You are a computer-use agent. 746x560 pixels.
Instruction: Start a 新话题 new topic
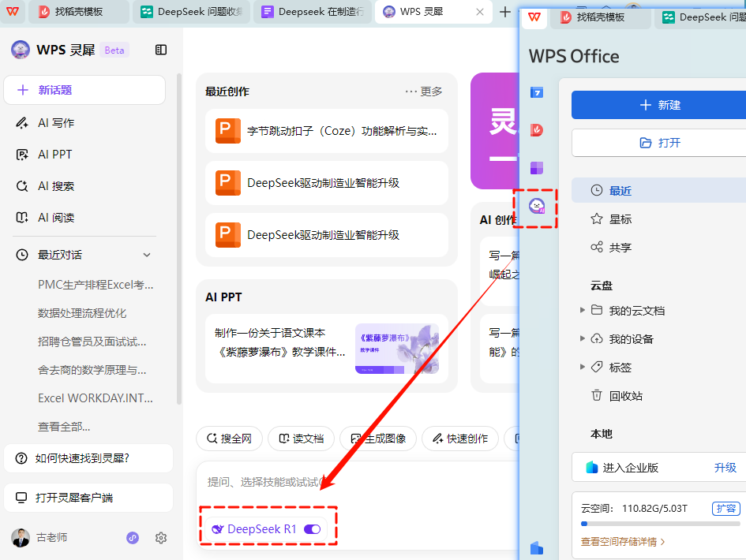pos(84,90)
